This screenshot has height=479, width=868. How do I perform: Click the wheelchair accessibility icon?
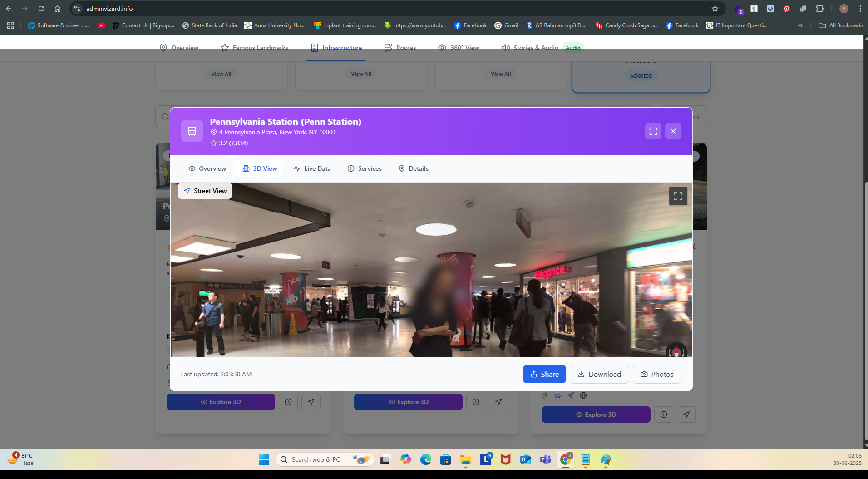point(545,395)
